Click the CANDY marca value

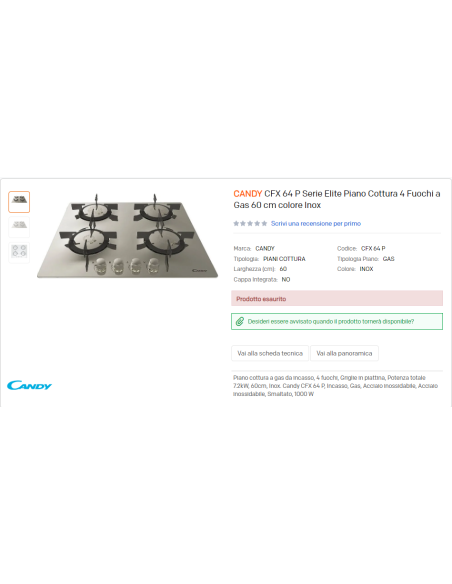[x=265, y=248]
